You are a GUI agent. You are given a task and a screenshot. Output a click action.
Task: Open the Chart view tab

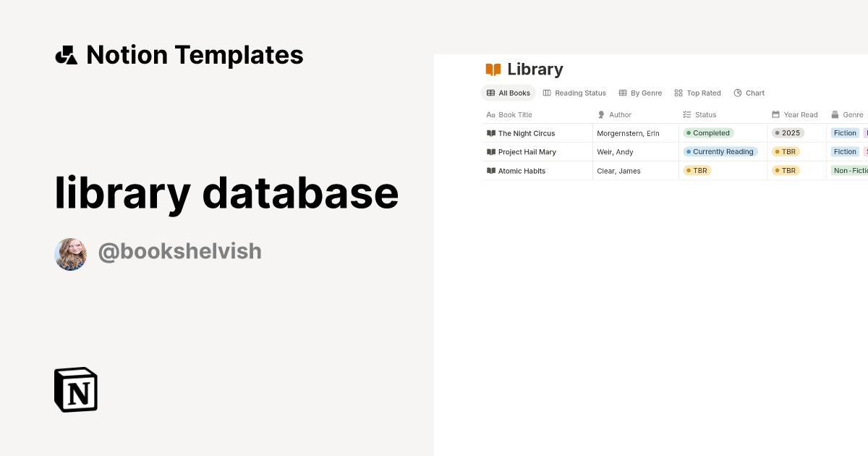pos(749,93)
